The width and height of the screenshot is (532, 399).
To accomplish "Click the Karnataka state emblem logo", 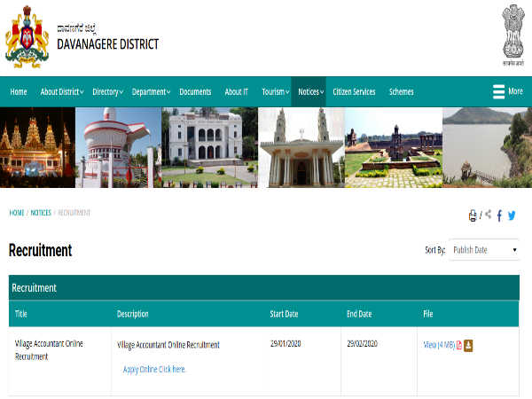I will tap(27, 36).
